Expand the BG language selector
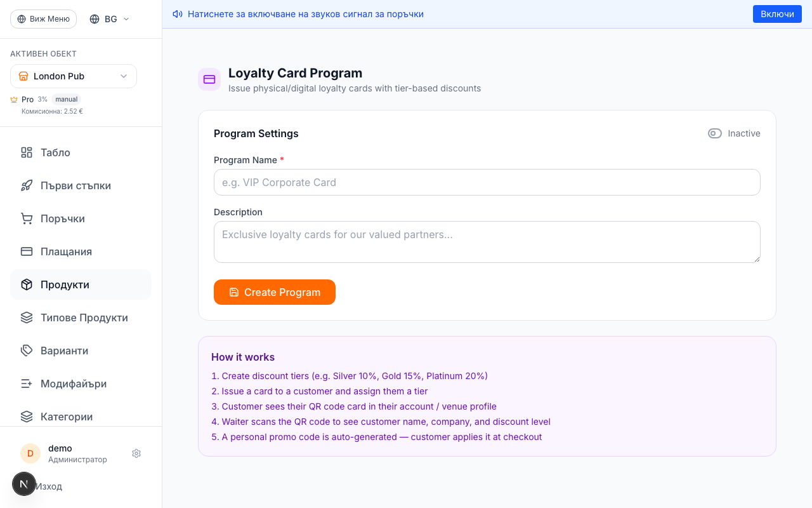This screenshot has height=508, width=812. (x=110, y=19)
